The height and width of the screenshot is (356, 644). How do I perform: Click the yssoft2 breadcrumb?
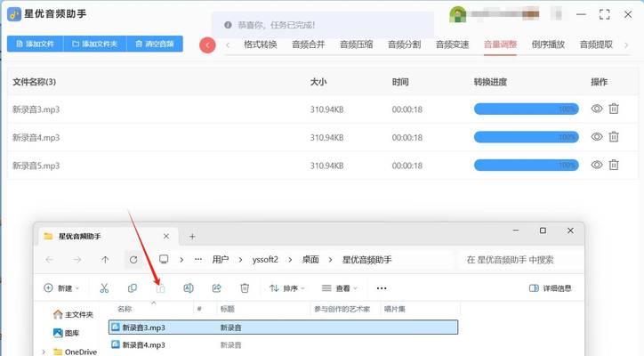265,259
